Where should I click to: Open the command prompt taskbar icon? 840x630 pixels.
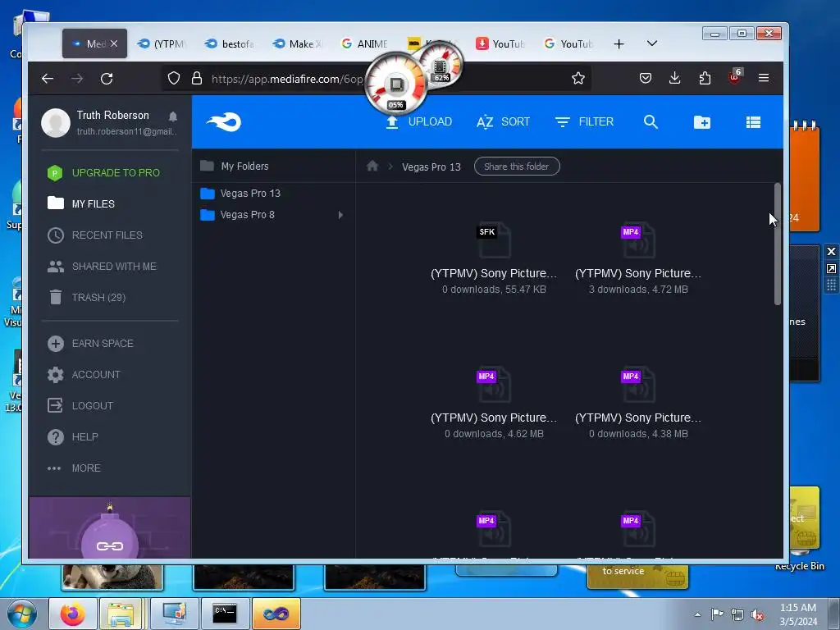225,614
